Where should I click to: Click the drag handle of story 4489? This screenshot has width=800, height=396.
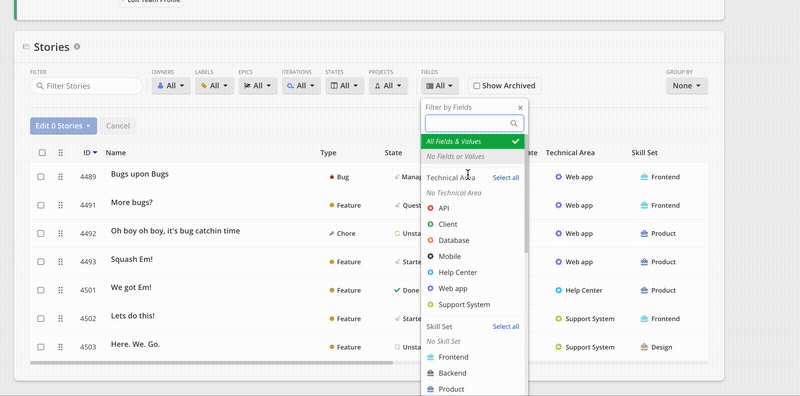pyautogui.click(x=60, y=177)
